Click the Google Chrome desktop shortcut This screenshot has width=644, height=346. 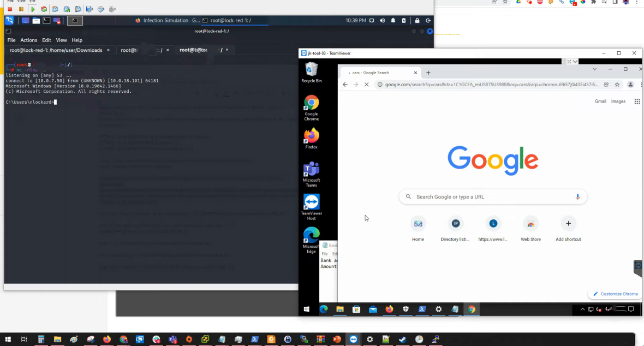pyautogui.click(x=311, y=108)
